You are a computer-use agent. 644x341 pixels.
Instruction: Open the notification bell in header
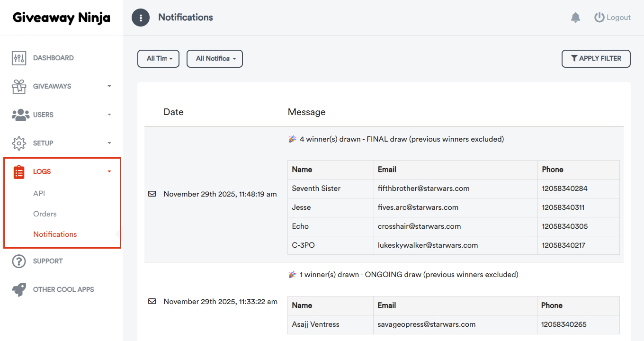point(575,18)
